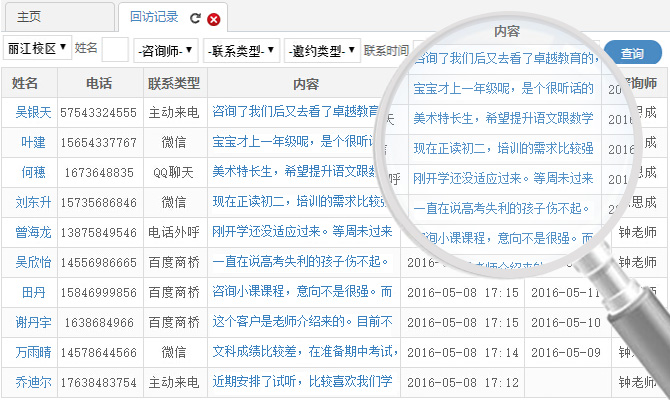Click 微信 in 万雨晴's row
Viewport: 670px width, 400px height.
click(174, 352)
